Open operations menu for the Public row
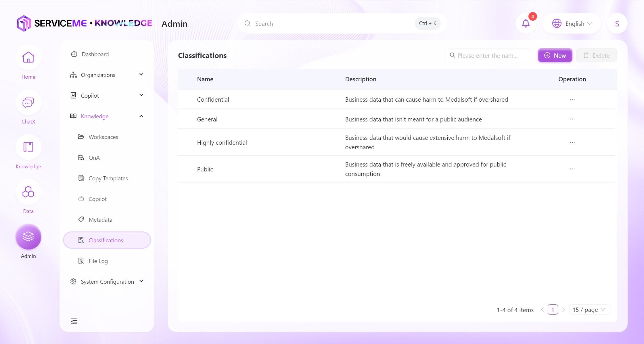 (572, 169)
